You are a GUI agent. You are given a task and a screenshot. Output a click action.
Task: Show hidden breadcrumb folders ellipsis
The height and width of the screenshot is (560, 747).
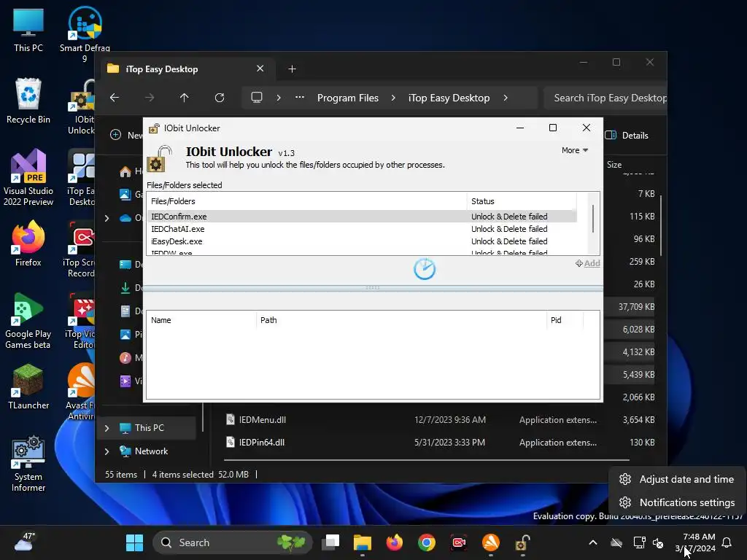300,97
